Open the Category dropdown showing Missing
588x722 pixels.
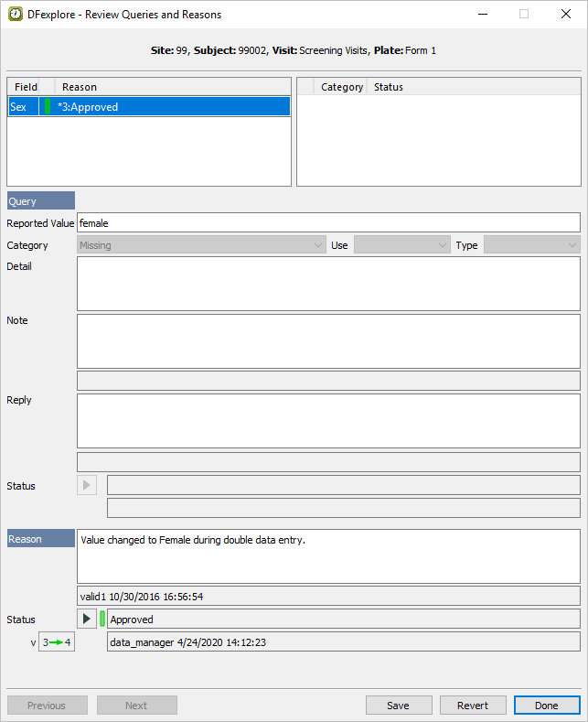click(x=201, y=245)
